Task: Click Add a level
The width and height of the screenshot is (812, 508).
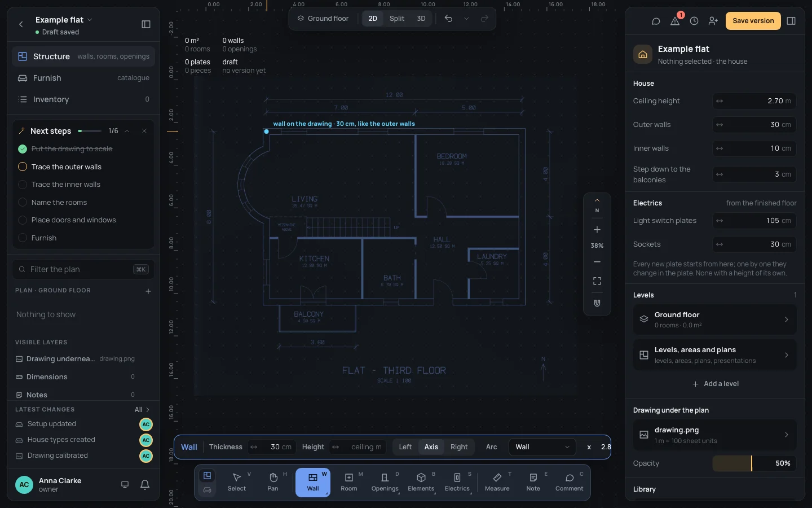Action: [x=716, y=384]
